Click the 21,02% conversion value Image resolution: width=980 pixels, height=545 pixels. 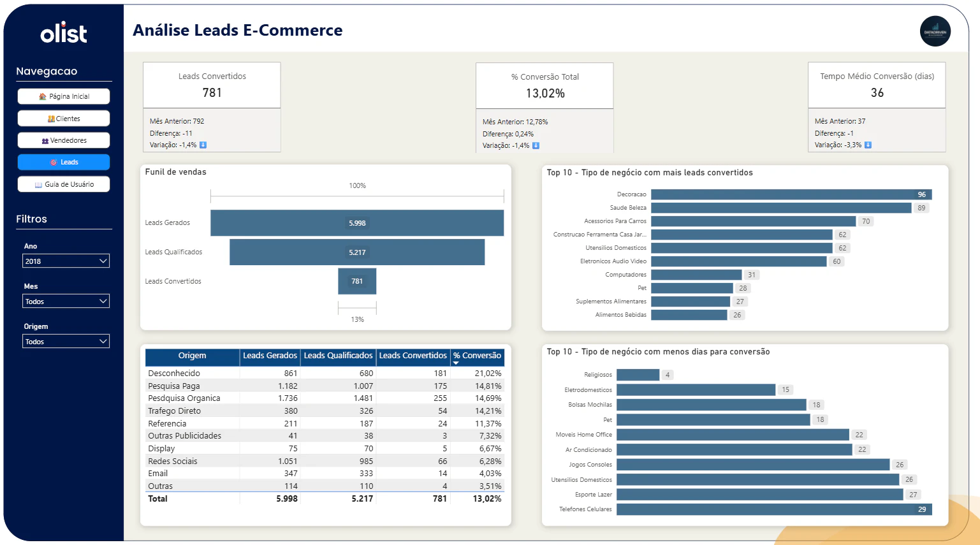[488, 374]
